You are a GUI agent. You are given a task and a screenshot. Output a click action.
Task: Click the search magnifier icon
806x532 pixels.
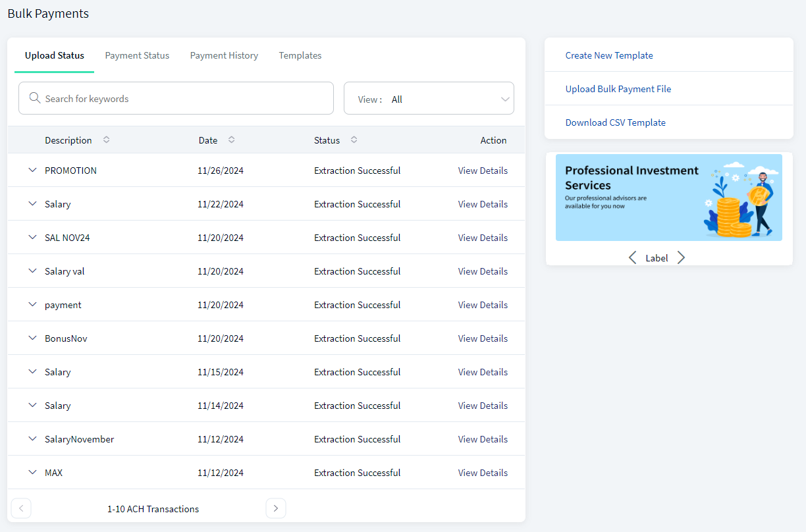pyautogui.click(x=35, y=98)
